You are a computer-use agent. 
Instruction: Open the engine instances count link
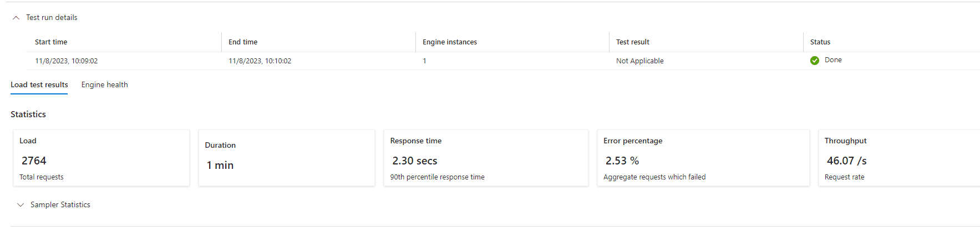(424, 61)
